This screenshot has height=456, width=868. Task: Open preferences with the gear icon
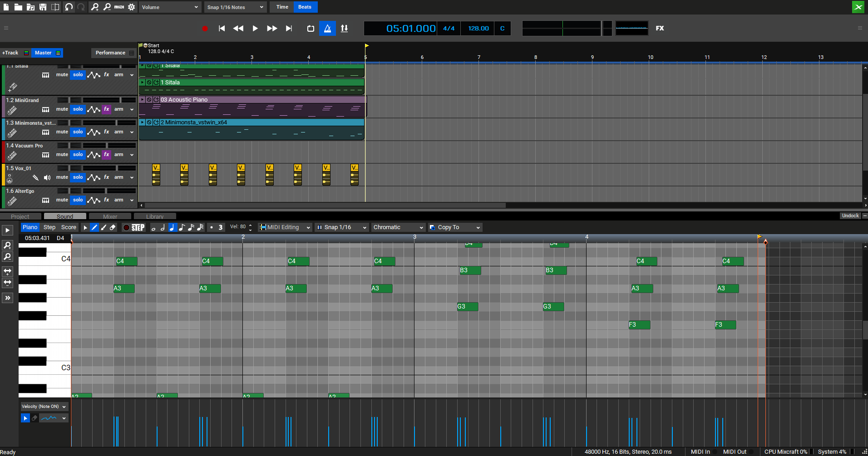(132, 7)
